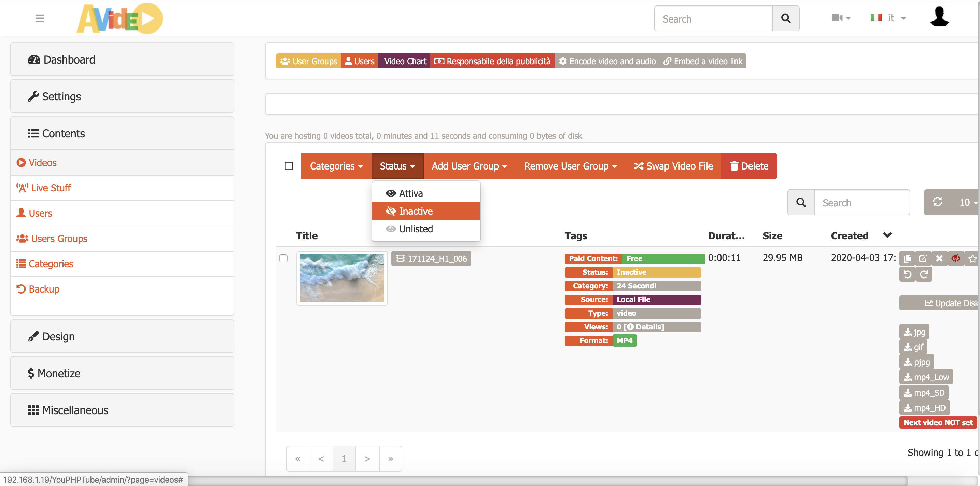
Task: Jump to the last page double arrow
Action: [390, 459]
